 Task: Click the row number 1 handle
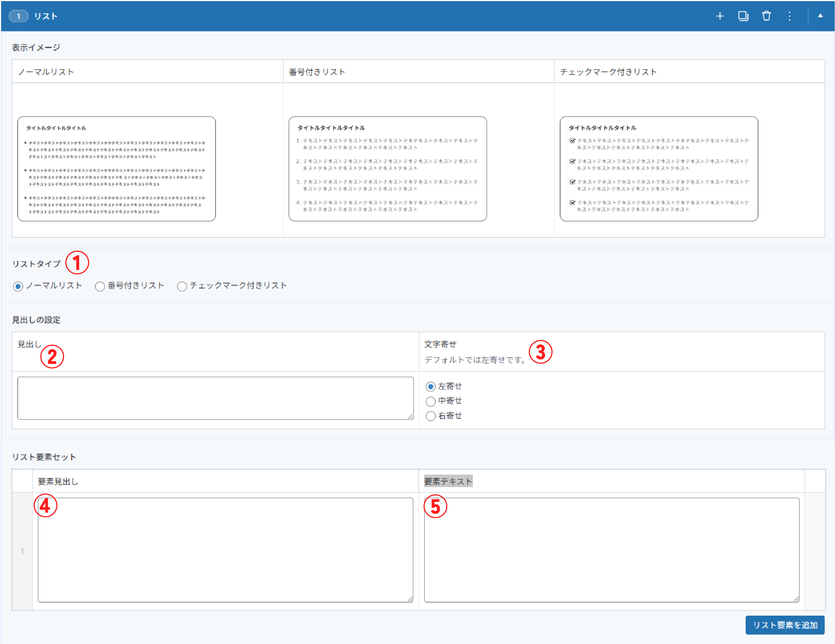point(22,551)
